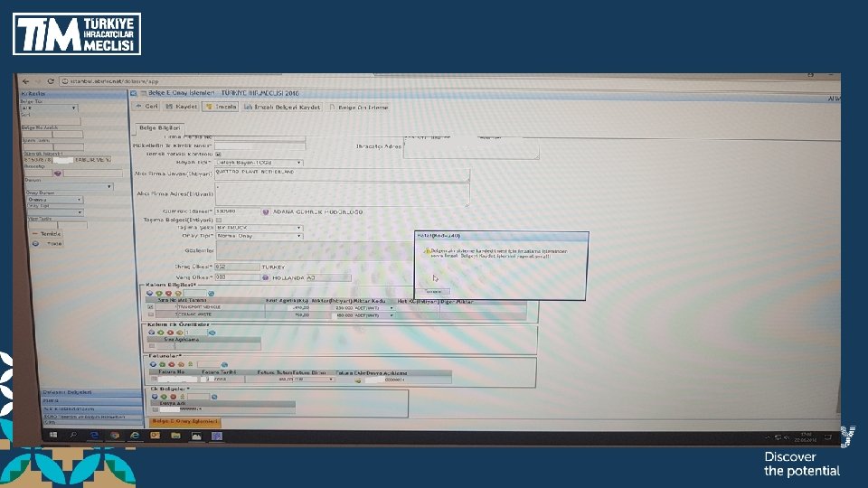Click the globe icon in Faturalar toolbar
The width and height of the screenshot is (868, 488).
coord(224,364)
